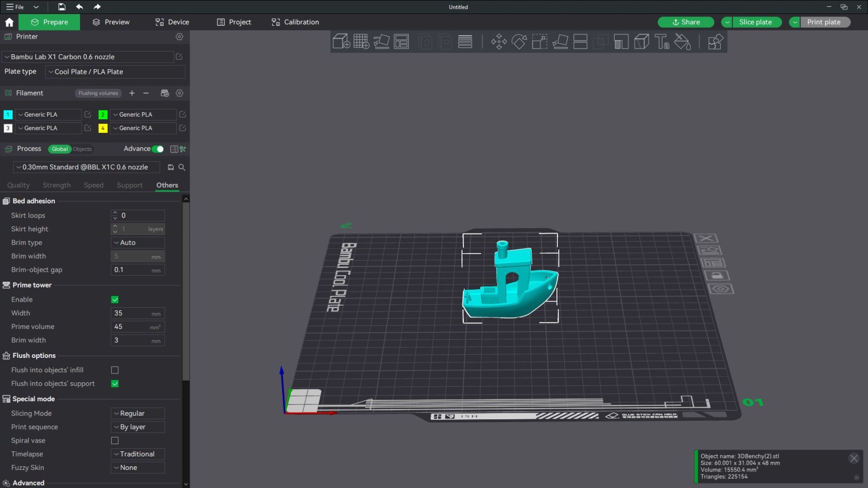
Task: Close the object info panel
Action: pyautogui.click(x=854, y=458)
